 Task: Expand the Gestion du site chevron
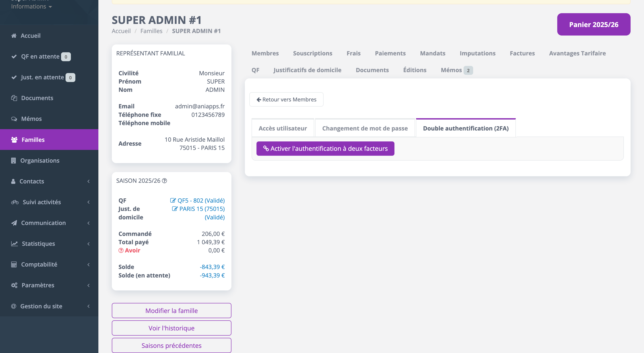(89, 306)
